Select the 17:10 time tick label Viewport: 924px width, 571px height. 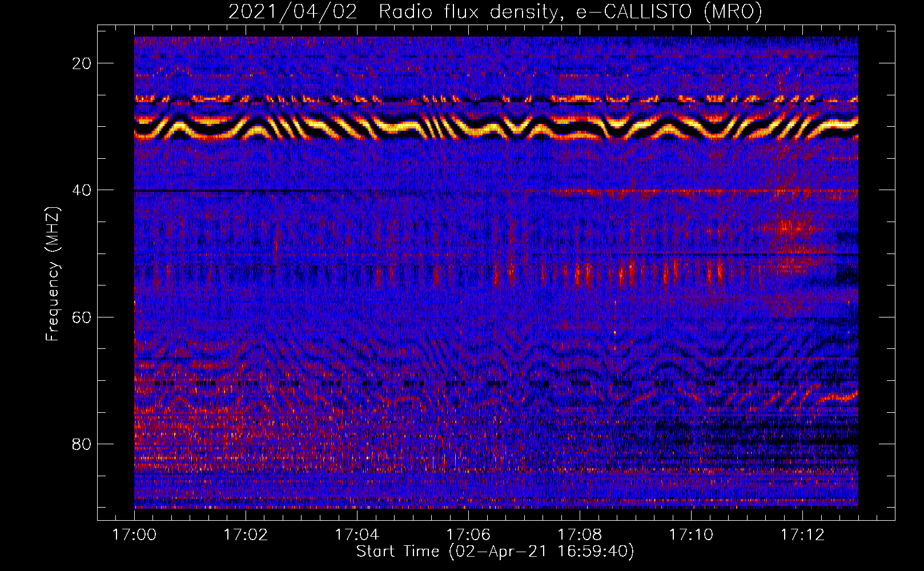(691, 535)
